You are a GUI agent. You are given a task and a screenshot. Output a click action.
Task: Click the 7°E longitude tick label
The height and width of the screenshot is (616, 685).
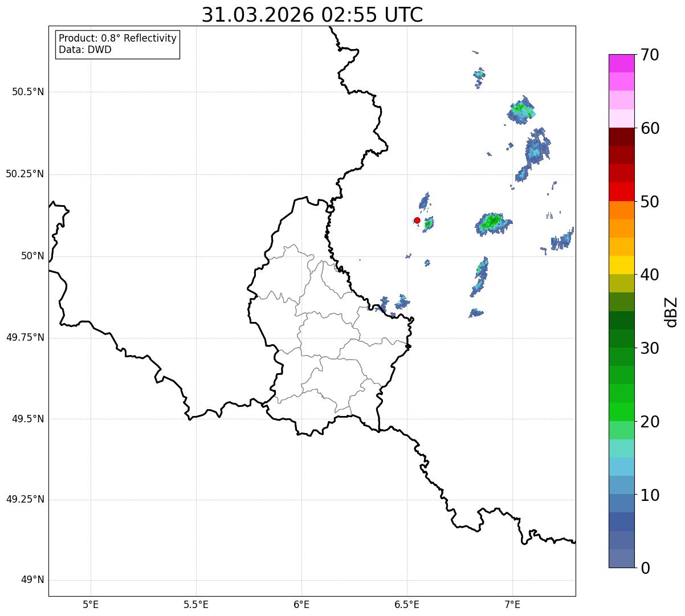pyautogui.click(x=512, y=604)
